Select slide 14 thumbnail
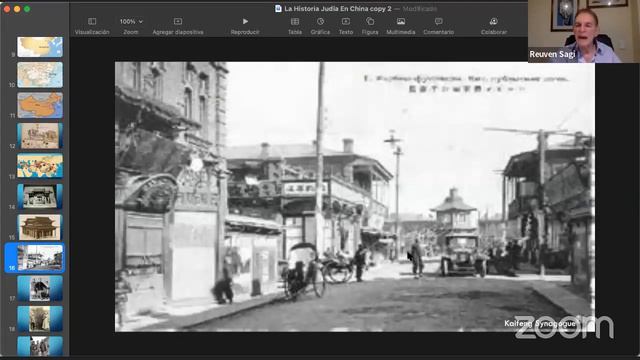 (x=40, y=197)
